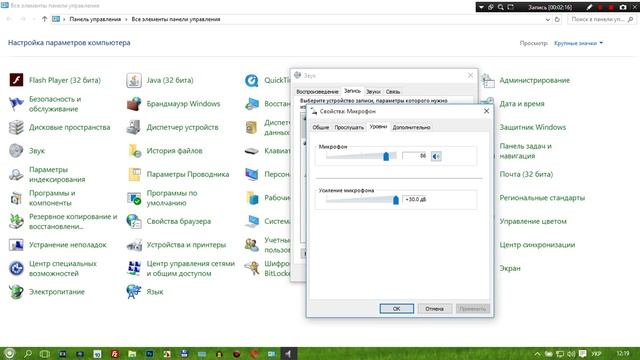Click the +30.0 дБ boost value field
Screen dimensions: 640x360
(416, 199)
